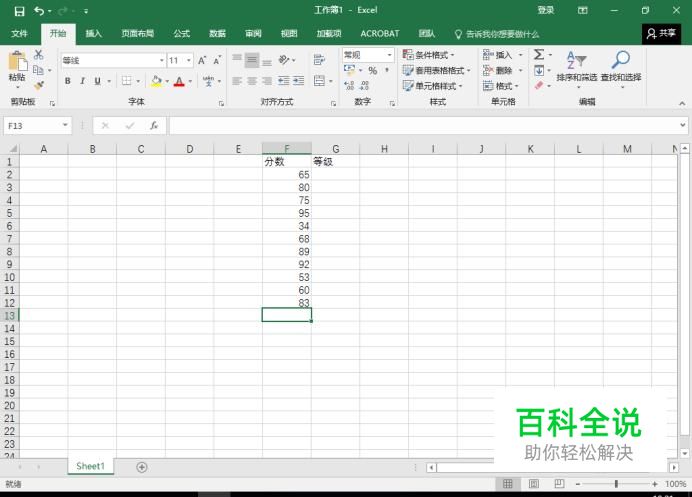
Task: Apply cell borders with the borders icon
Action: (x=127, y=81)
